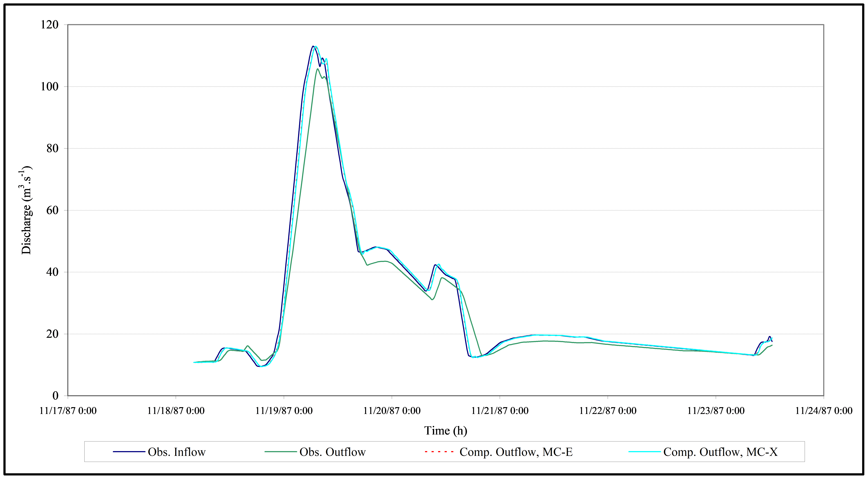Click the 'Obs. Outflow' legend label
The width and height of the screenshot is (868, 479).
[333, 452]
